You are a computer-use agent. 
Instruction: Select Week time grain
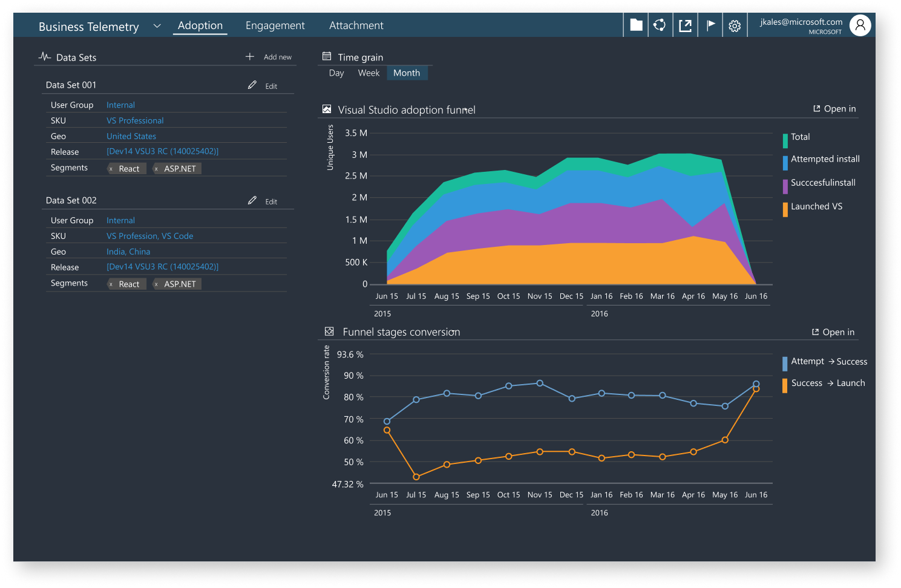[369, 73]
